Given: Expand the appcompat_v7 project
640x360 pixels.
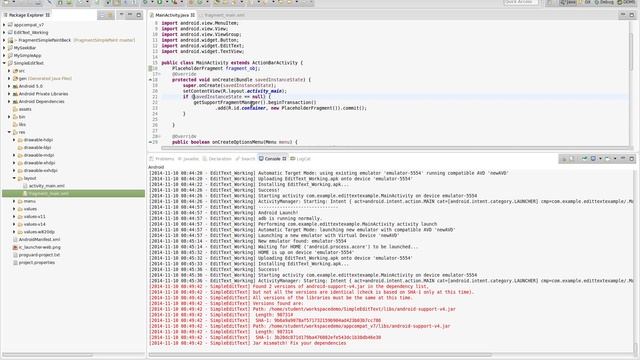Looking at the screenshot, I should click(x=4, y=25).
